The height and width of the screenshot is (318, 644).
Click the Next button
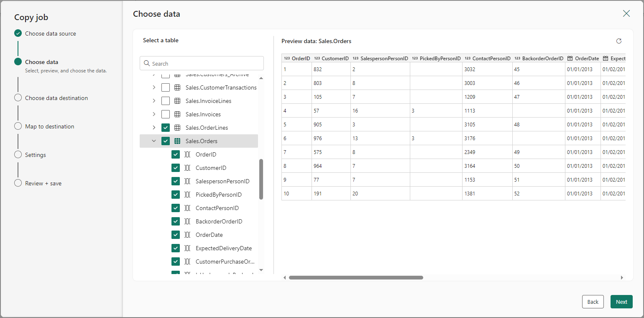(621, 302)
